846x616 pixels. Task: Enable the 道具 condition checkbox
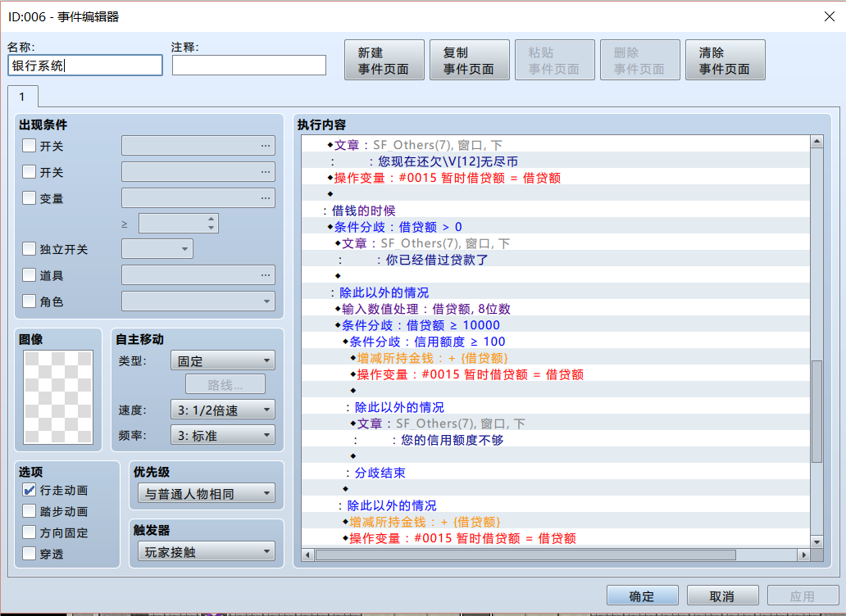coord(30,275)
